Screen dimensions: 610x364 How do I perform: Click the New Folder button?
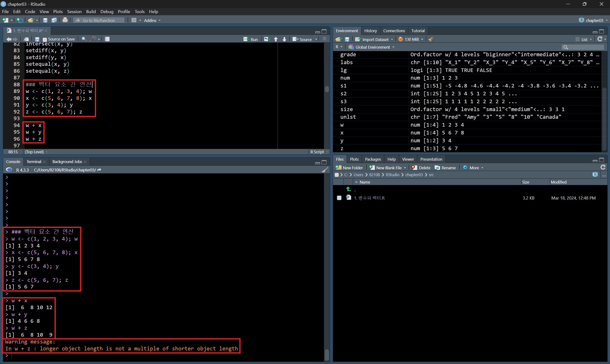(x=349, y=168)
